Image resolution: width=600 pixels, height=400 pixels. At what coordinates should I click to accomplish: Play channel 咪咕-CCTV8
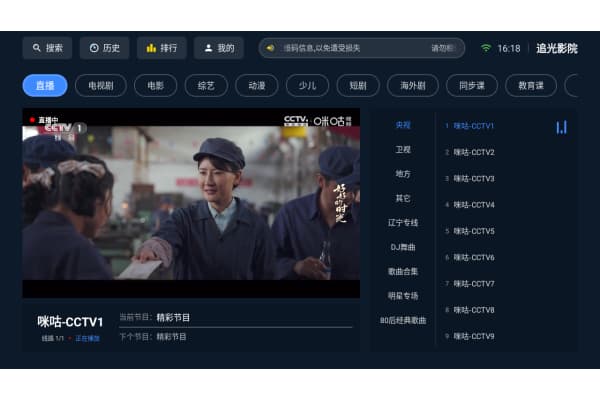click(505, 310)
